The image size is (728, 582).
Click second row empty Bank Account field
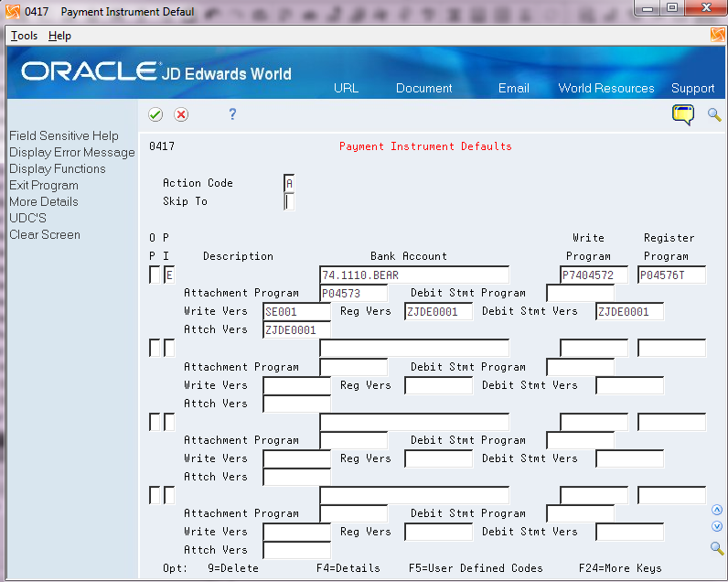pos(414,348)
